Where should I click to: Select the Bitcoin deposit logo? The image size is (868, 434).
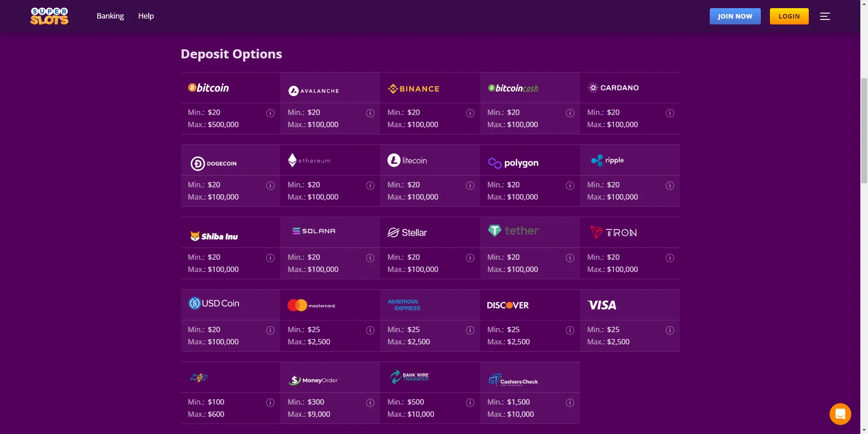pos(208,88)
